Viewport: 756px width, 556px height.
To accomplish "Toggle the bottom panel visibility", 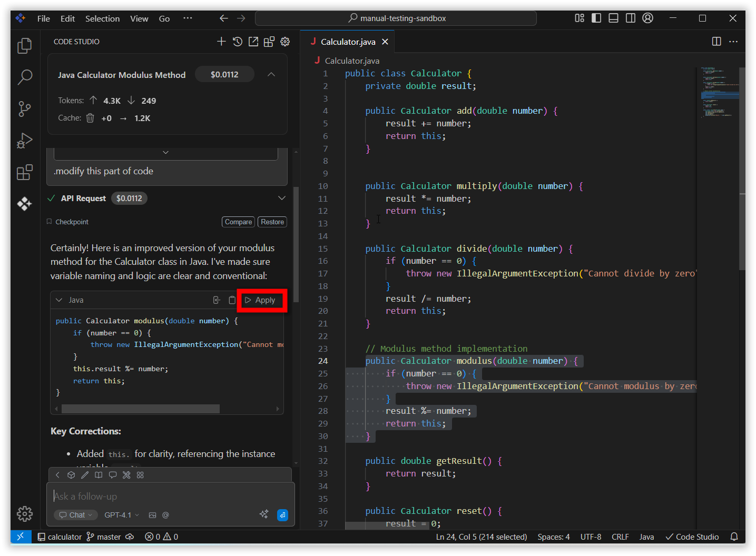I will coord(613,18).
